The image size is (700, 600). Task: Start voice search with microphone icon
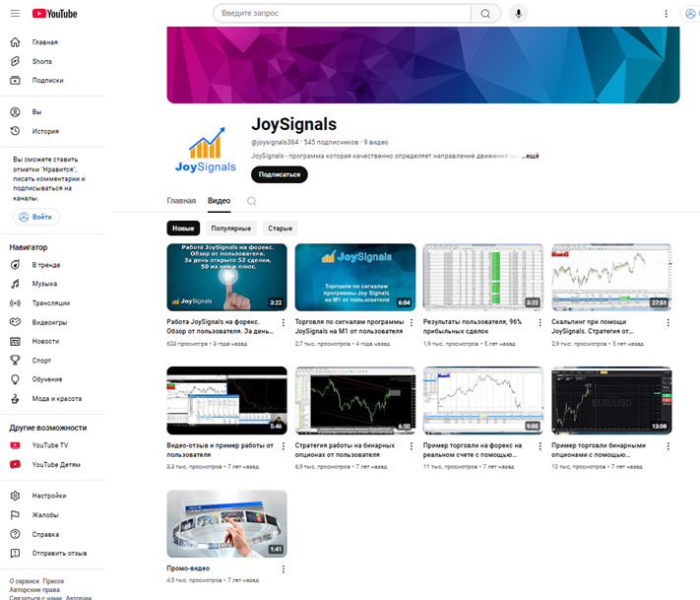(x=518, y=14)
